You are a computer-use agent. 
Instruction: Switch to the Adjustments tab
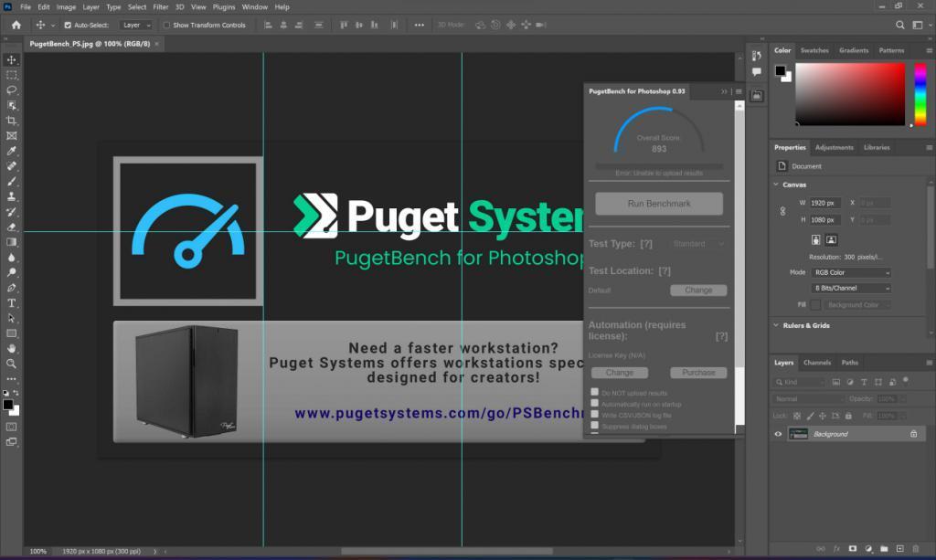pyautogui.click(x=835, y=147)
